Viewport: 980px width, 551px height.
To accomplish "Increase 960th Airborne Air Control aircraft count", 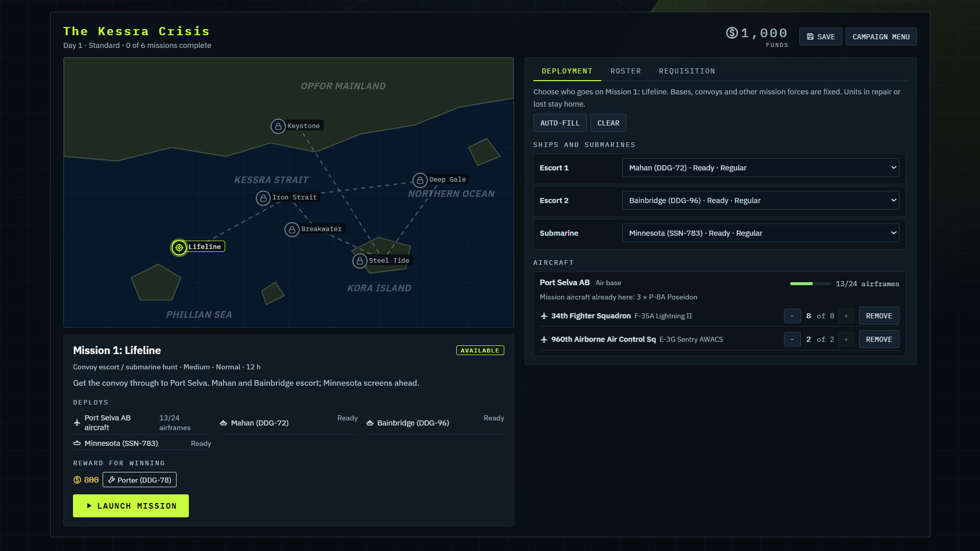I will [846, 340].
